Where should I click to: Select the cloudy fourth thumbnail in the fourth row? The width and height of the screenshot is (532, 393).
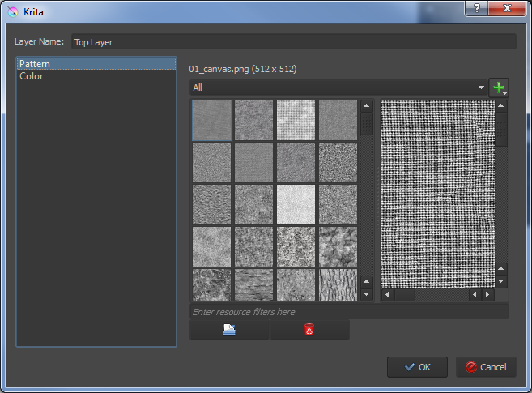(x=338, y=246)
